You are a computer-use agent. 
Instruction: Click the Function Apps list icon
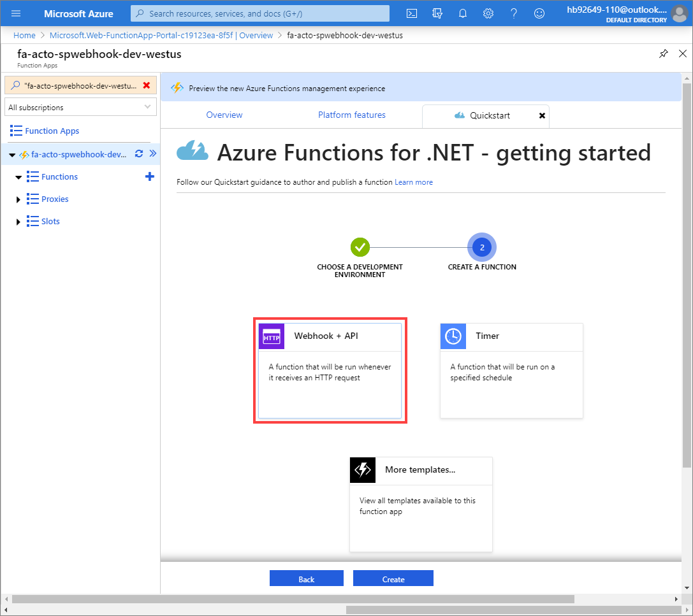[x=16, y=131]
